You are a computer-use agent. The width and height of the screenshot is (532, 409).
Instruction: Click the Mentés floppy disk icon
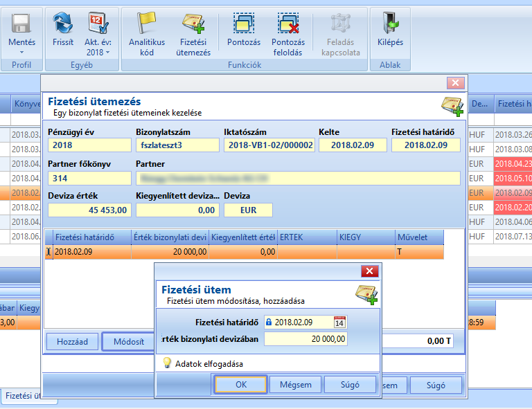point(21,23)
